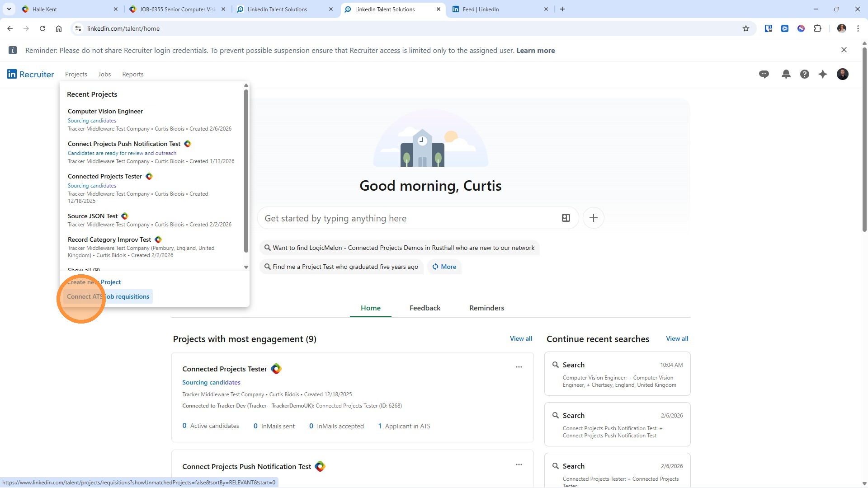Click the plus button beside search box

click(x=593, y=218)
